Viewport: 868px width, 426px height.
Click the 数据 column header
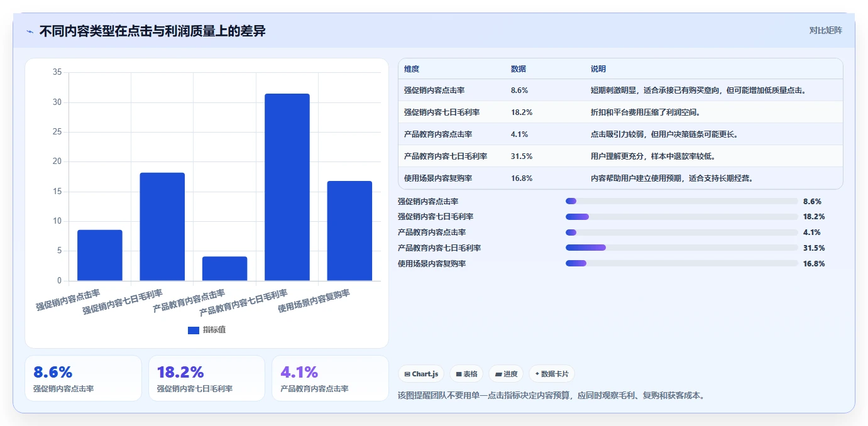coord(519,68)
